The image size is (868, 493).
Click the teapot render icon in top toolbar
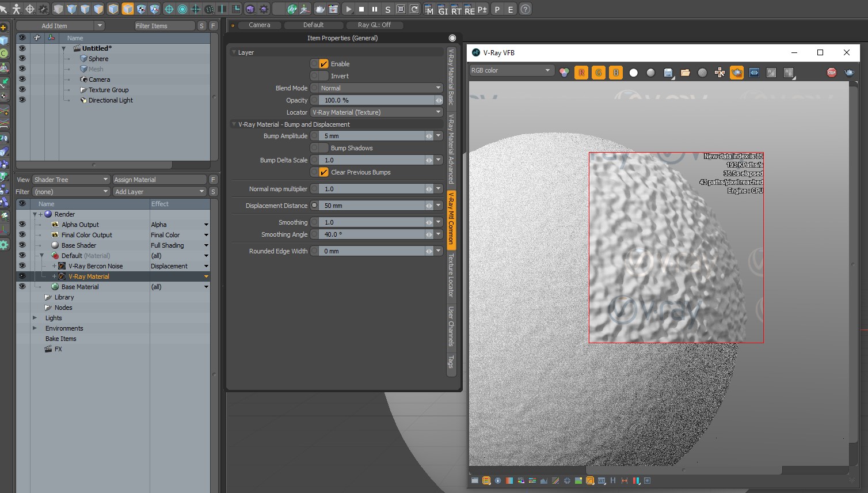click(x=320, y=9)
